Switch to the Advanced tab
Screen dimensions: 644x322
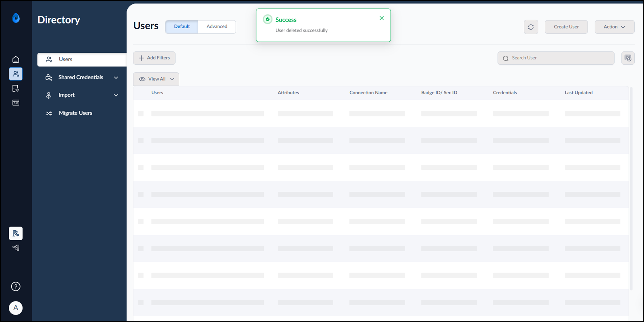coord(217,27)
